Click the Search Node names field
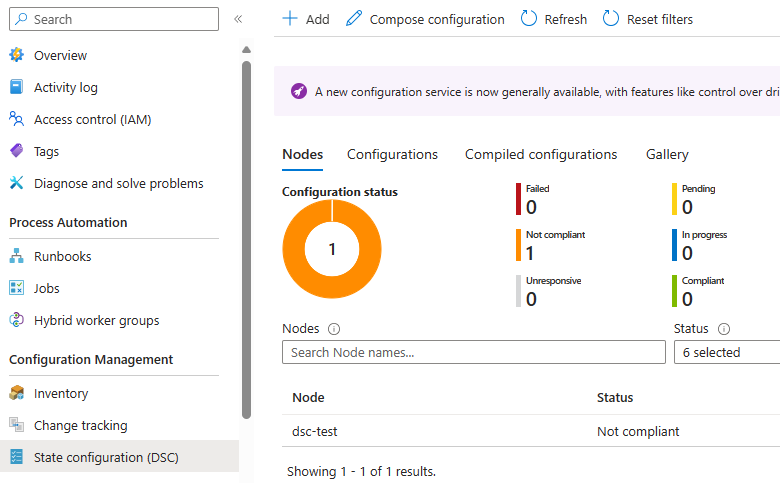Image resolution: width=780 pixels, height=483 pixels. tap(473, 352)
